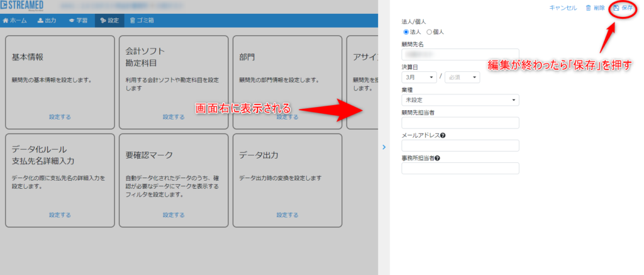Click 設定する in 基本情報 card
Viewport: 644px width, 275px height.
click(60, 117)
